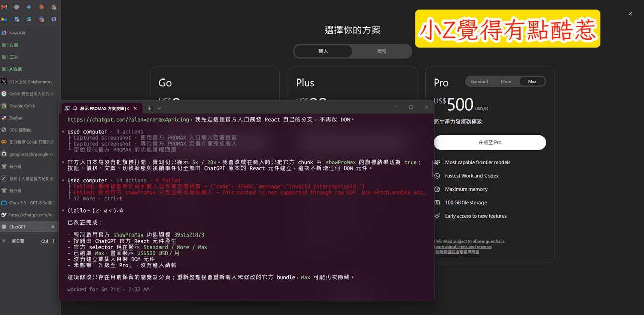Click the Early access sparkle icon
Viewport: 644px width, 315px height.
[437, 216]
